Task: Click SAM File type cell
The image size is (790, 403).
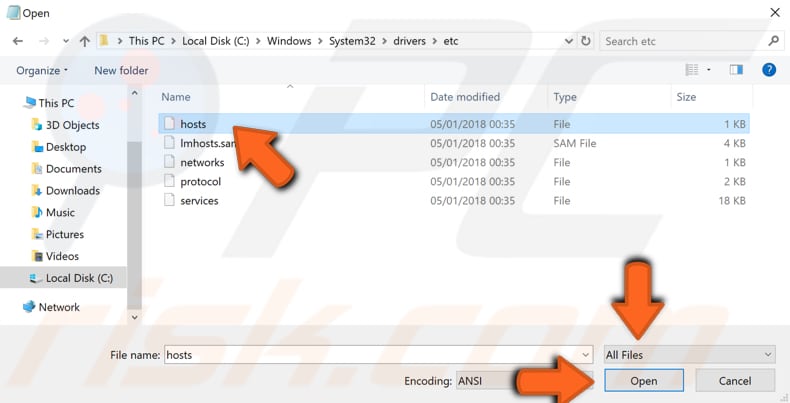Action: pos(575,143)
